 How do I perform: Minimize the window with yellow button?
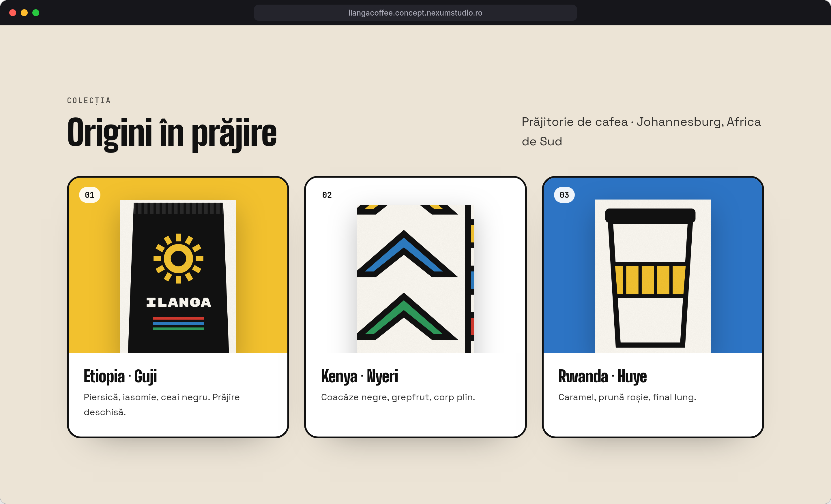point(24,13)
